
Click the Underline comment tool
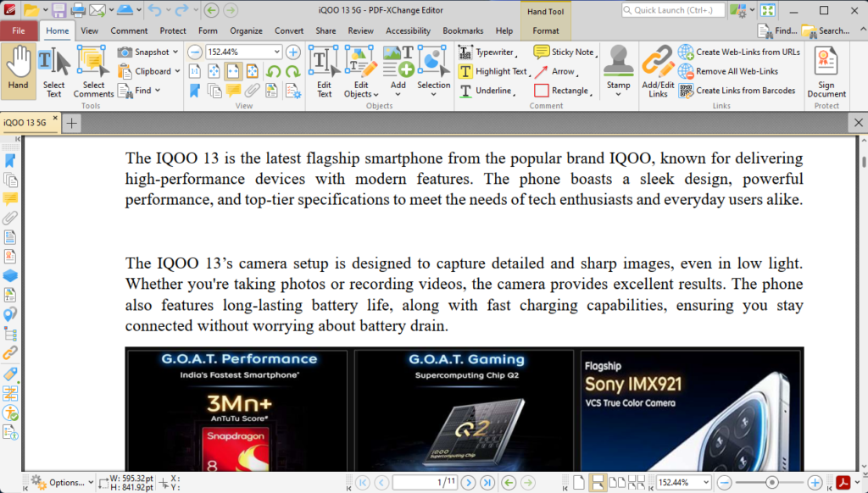tap(487, 91)
